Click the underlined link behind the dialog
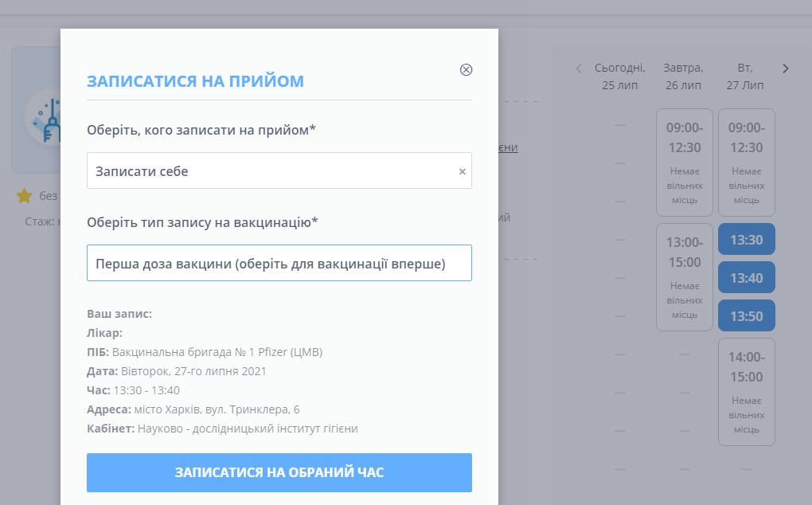Image resolution: width=812 pixels, height=505 pixels. tap(509, 148)
